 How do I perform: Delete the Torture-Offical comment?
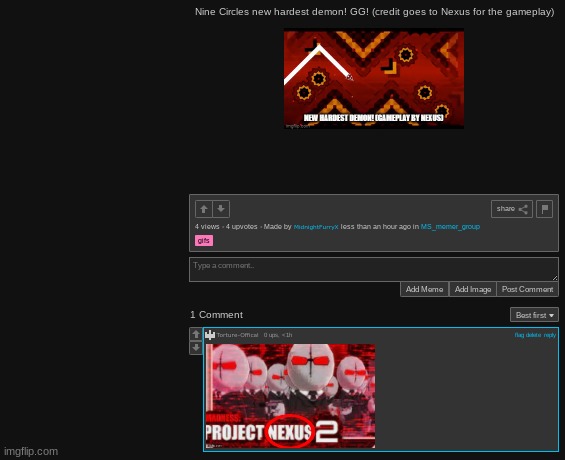[533, 335]
